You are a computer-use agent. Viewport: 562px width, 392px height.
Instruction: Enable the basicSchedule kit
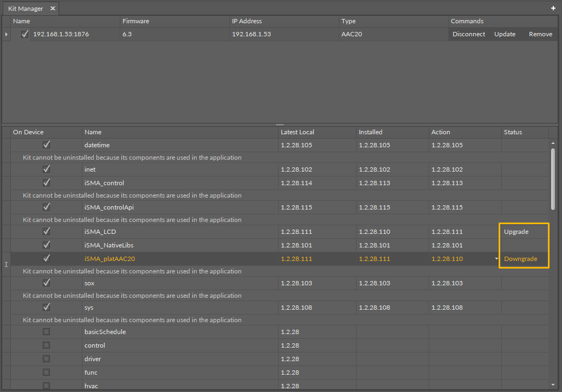click(46, 331)
